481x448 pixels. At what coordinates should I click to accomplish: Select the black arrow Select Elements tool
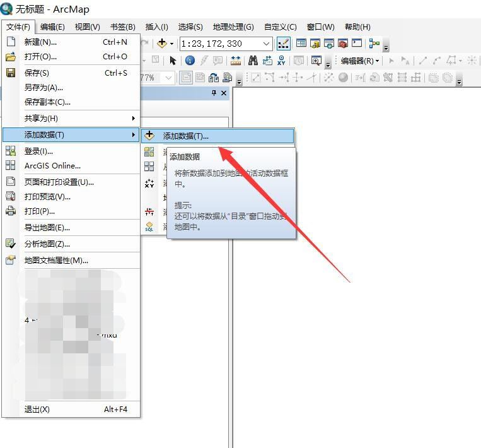click(173, 61)
